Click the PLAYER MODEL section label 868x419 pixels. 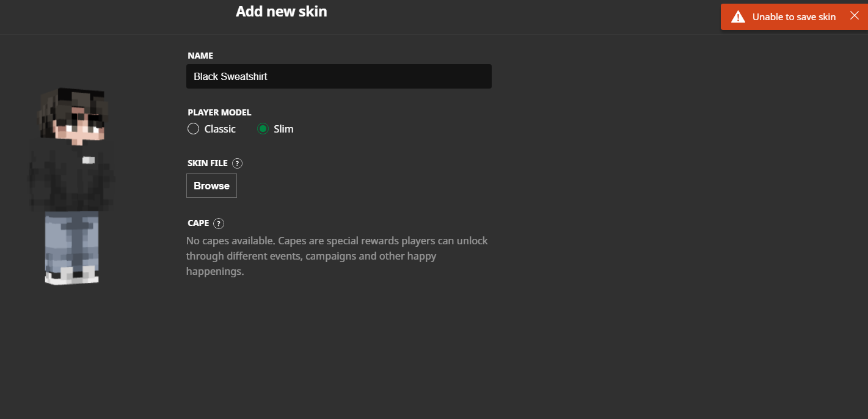point(219,112)
